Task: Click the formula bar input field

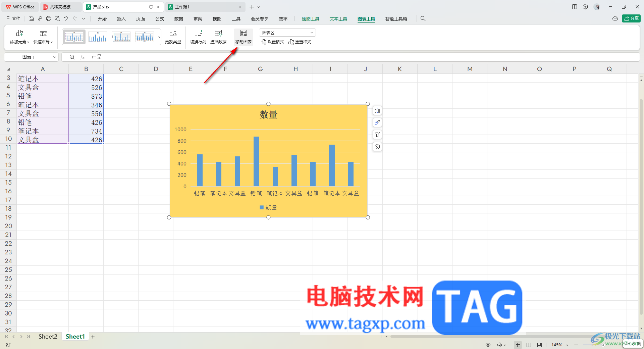Action: tap(364, 57)
